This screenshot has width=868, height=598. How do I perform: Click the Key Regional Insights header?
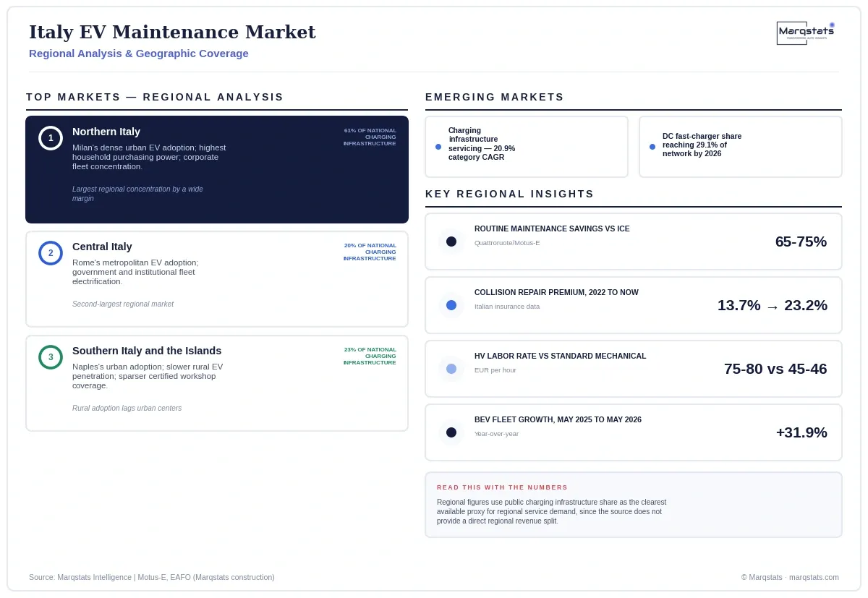[510, 194]
